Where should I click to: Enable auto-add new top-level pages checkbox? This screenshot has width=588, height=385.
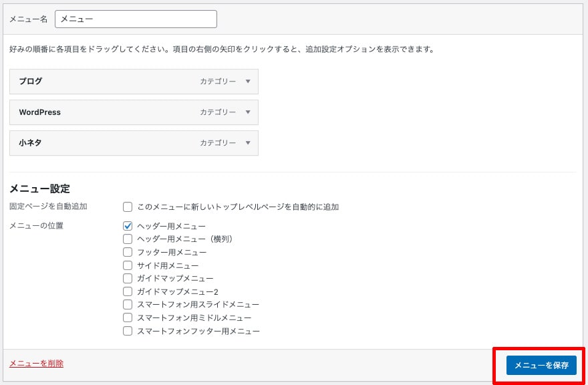128,207
